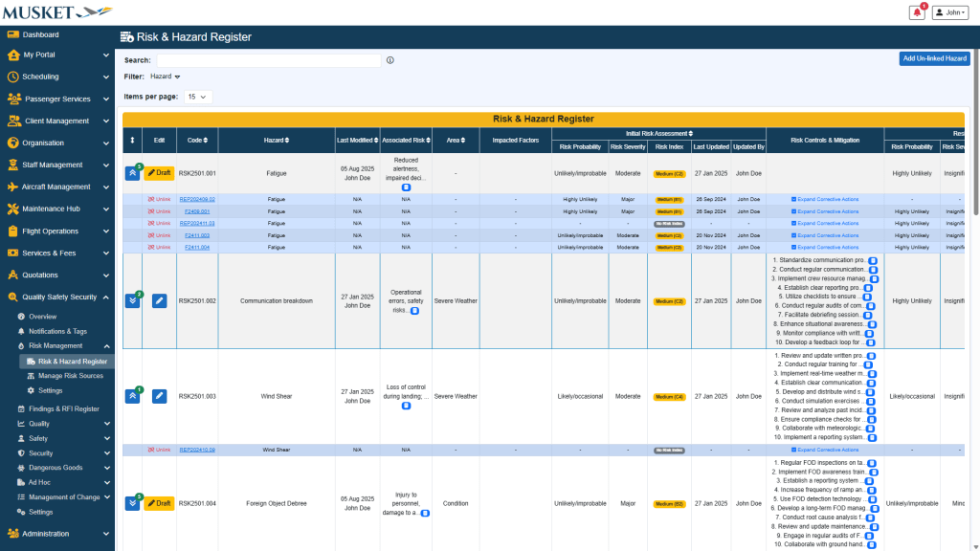Click the pencil edit icon for RSK2501.003
Viewport: 980px width, 551px height.
point(160,396)
